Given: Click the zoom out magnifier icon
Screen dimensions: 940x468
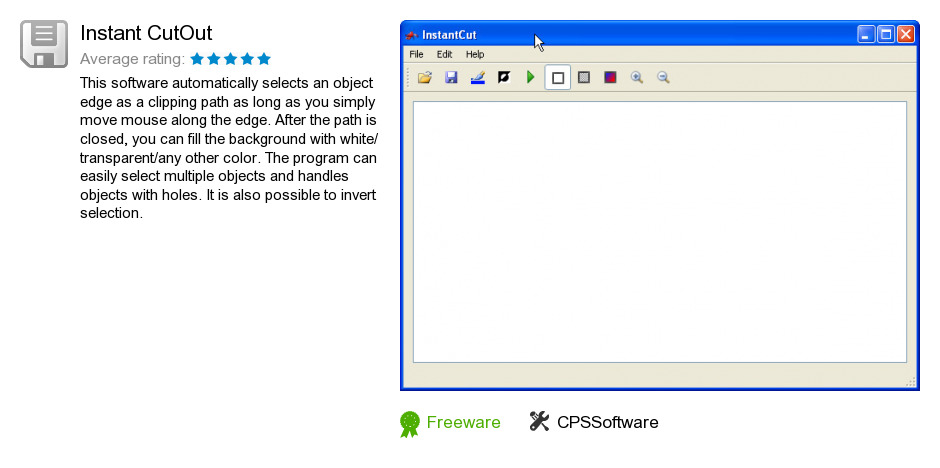Looking at the screenshot, I should [663, 77].
